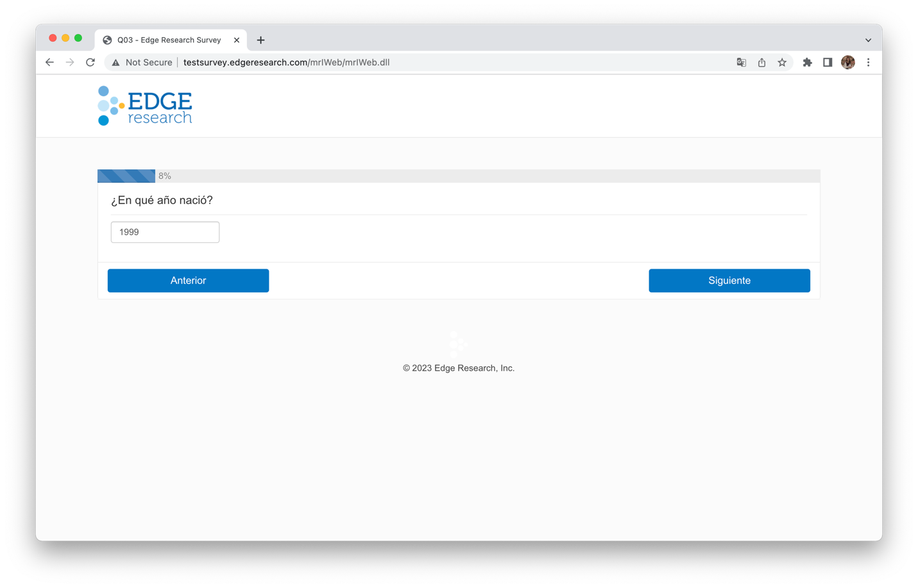Click the 8% survey progress bar
918x588 pixels.
point(459,176)
